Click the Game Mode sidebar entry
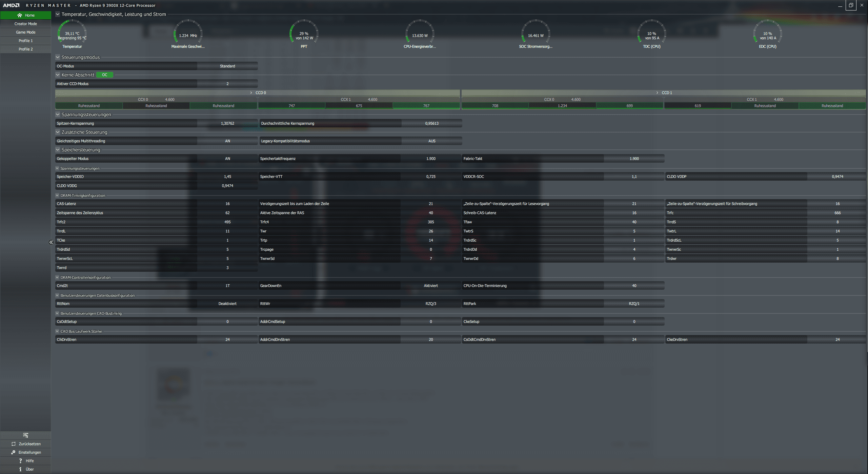 point(25,32)
